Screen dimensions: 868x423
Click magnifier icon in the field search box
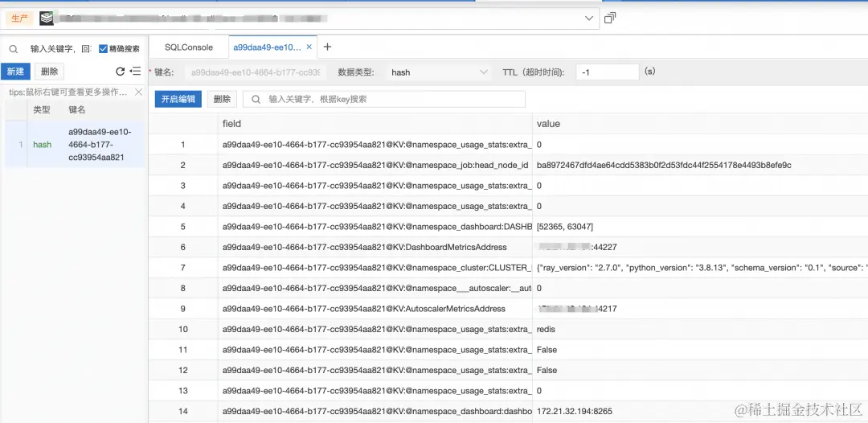(x=256, y=99)
